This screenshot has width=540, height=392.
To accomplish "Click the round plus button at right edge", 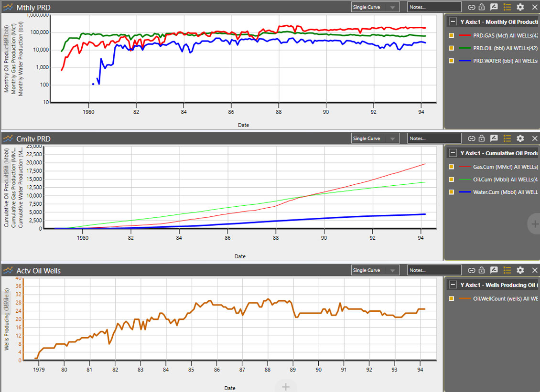I will tap(534, 223).
